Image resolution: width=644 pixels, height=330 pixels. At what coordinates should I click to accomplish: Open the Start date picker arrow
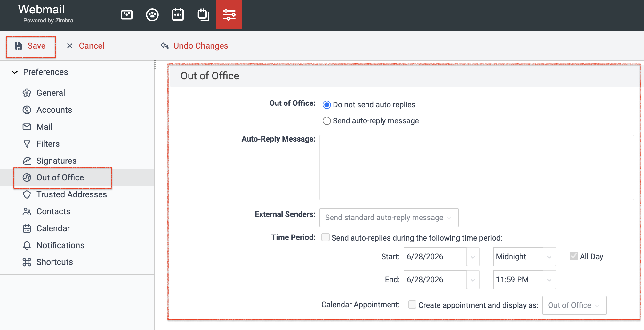pos(473,257)
